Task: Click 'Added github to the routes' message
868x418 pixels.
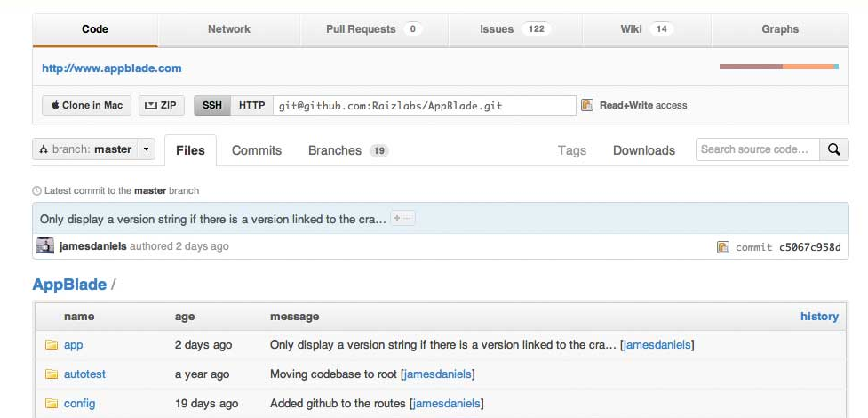Action: pyautogui.click(x=338, y=404)
